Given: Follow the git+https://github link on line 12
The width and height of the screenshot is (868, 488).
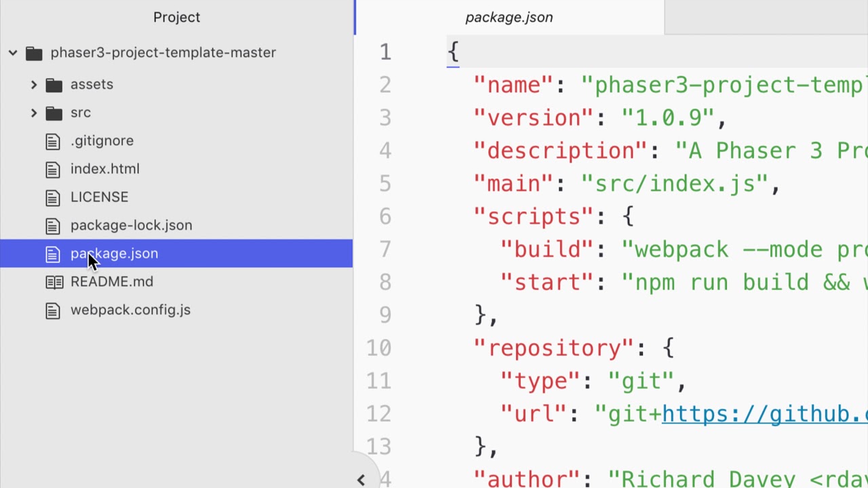Looking at the screenshot, I should pos(764,413).
